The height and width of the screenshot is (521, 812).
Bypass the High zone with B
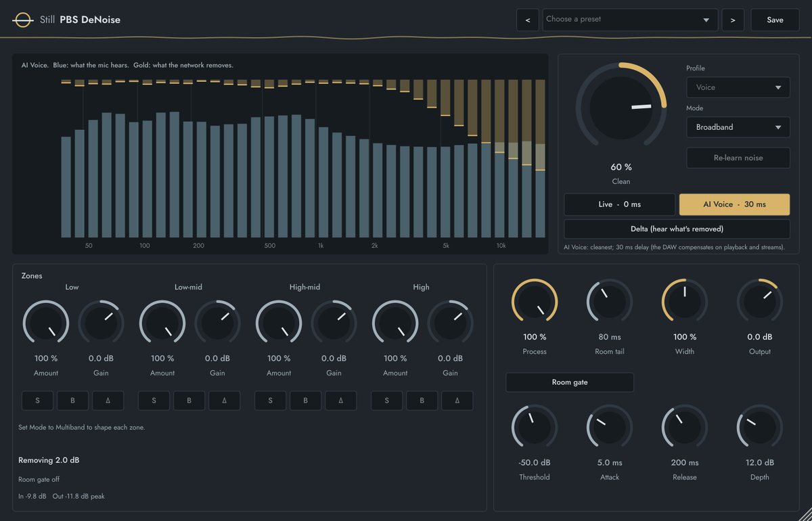tap(422, 401)
